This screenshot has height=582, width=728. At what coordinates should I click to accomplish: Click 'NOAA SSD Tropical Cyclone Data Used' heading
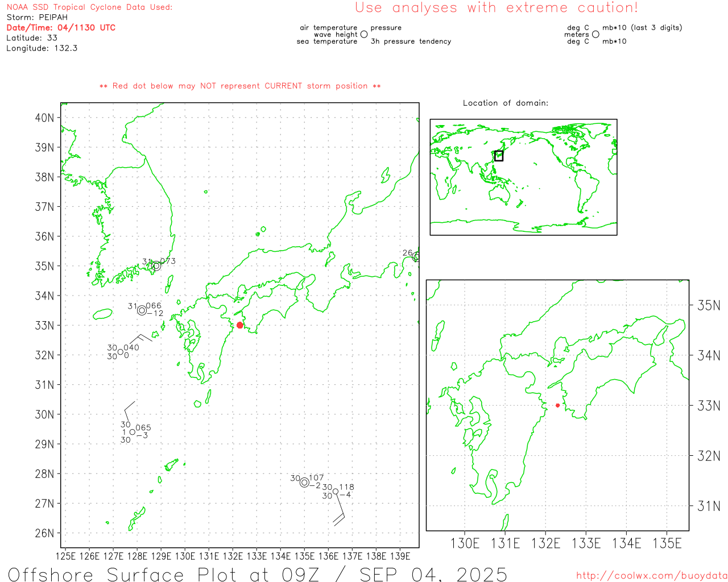(x=89, y=7)
